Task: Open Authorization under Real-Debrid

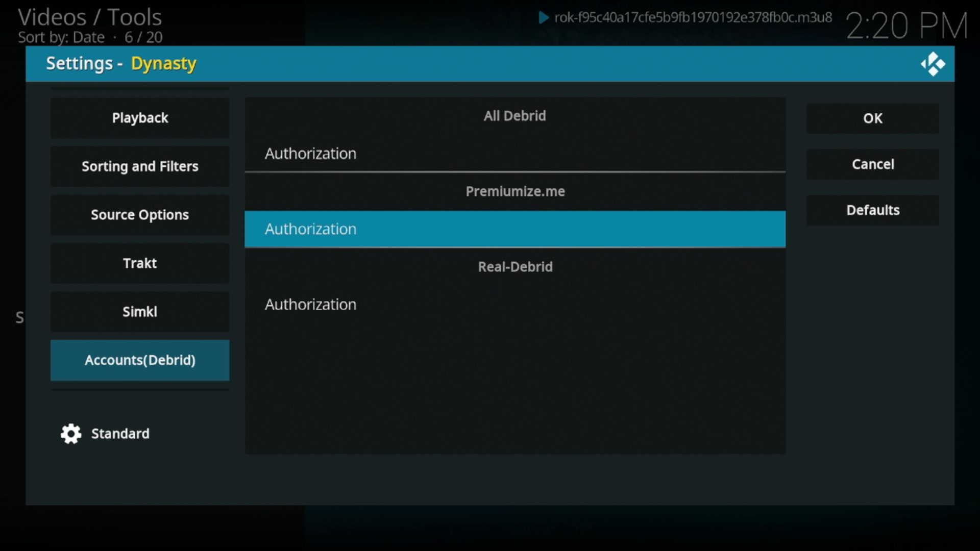Action: point(515,305)
